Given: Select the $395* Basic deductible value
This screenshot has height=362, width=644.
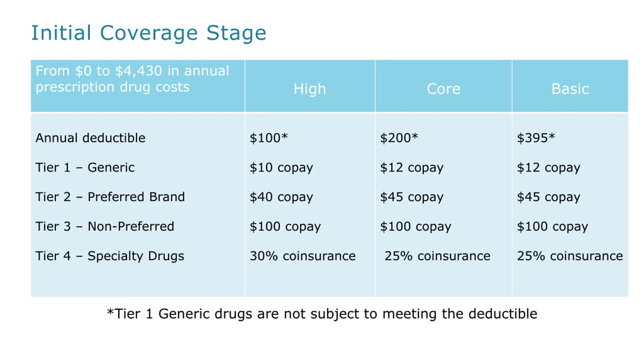Looking at the screenshot, I should 536,138.
